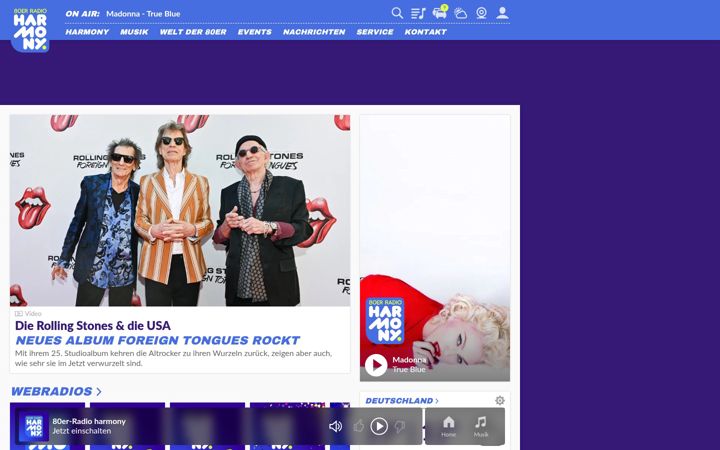Click the Rolling Stones article photo

click(x=180, y=210)
